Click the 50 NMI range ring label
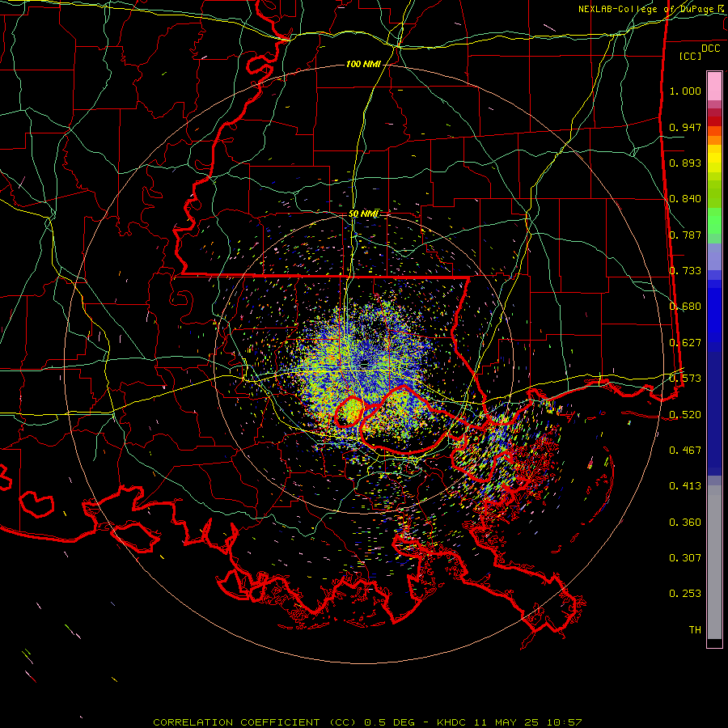Screen dimensions: 728x728 tap(363, 214)
